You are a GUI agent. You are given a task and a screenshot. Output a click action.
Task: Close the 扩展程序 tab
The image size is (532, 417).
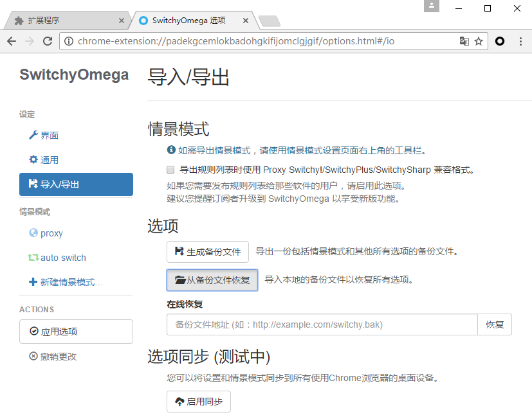tap(122, 21)
